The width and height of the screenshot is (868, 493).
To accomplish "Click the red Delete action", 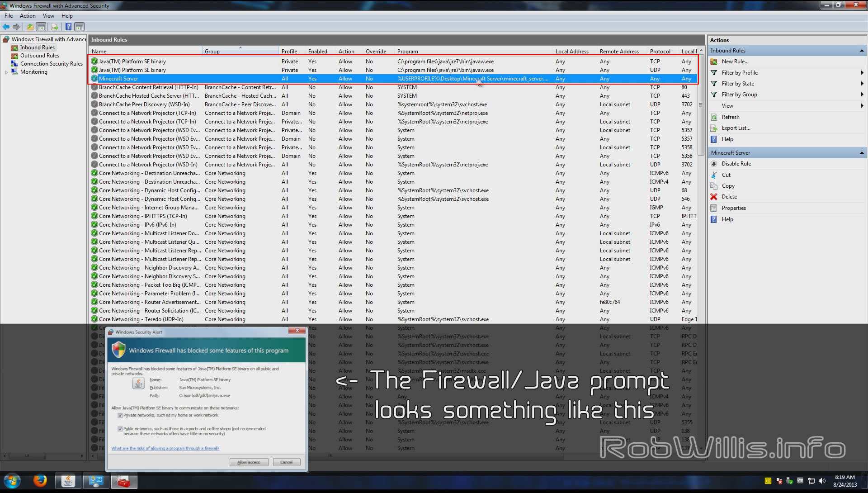I will [x=729, y=197].
